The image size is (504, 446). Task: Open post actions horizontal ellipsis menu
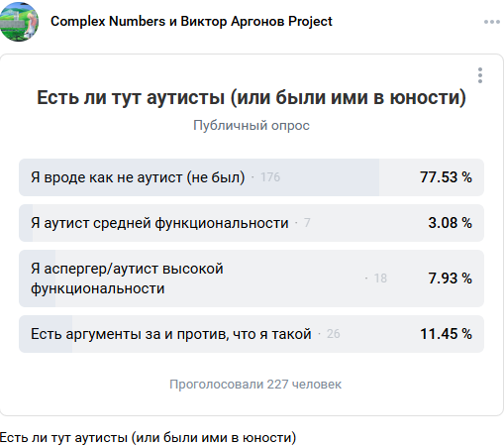click(492, 22)
